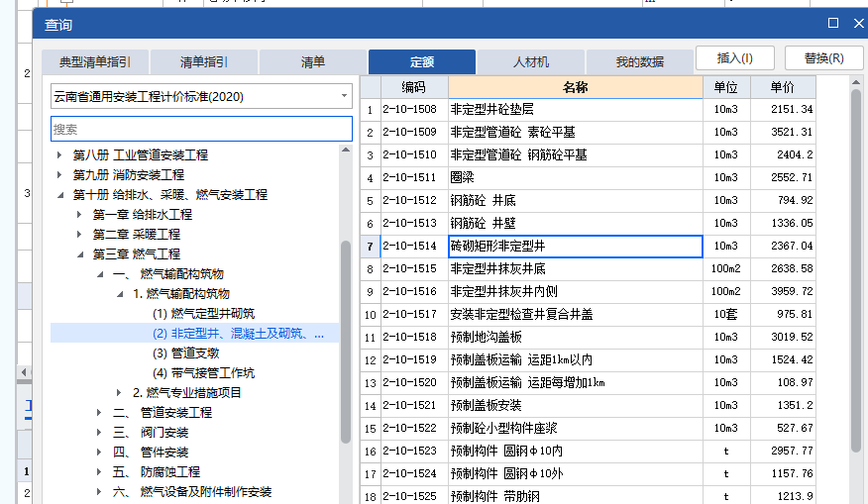This screenshot has width=868, height=504.
Task: Expand 2. 燃气专业措施项目 node
Action: pos(119,393)
